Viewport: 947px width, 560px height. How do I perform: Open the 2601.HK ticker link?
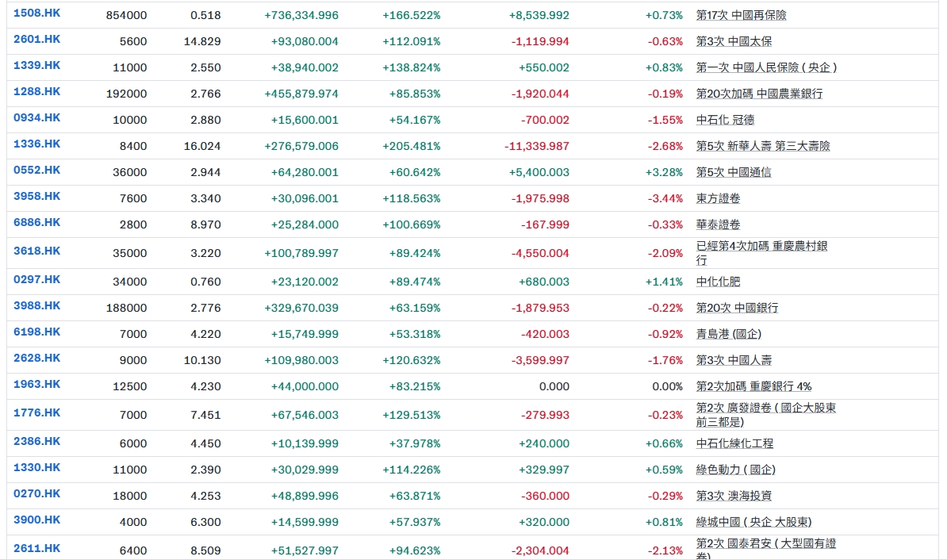(x=36, y=40)
